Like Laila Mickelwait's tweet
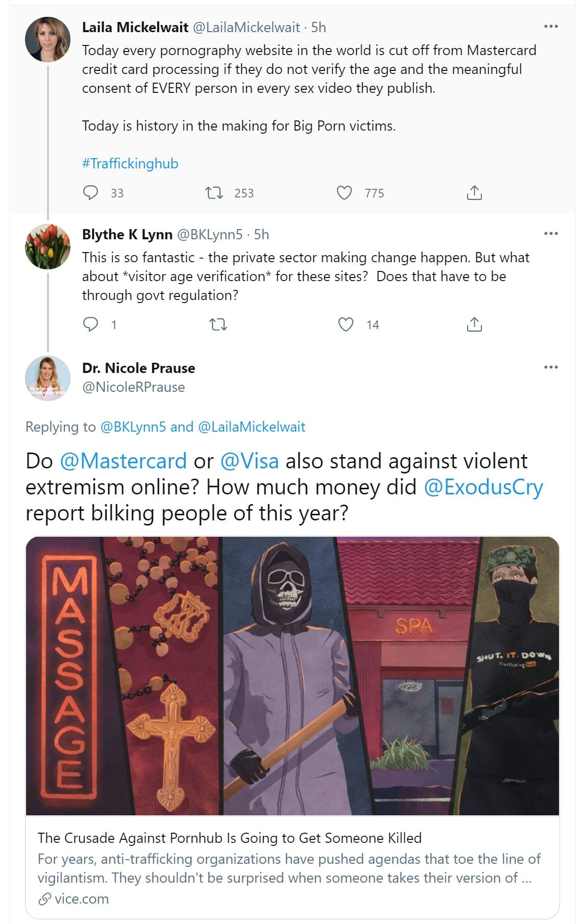582x924 pixels. click(x=345, y=193)
